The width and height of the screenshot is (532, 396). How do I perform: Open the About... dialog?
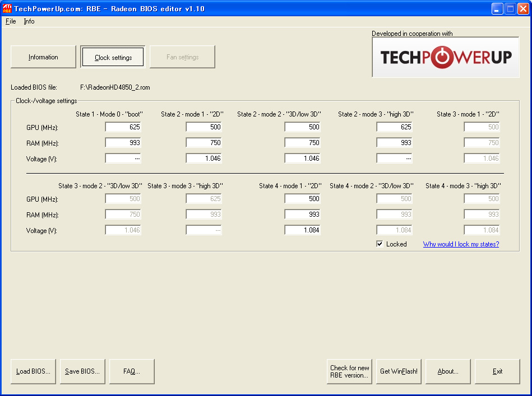[447, 371]
